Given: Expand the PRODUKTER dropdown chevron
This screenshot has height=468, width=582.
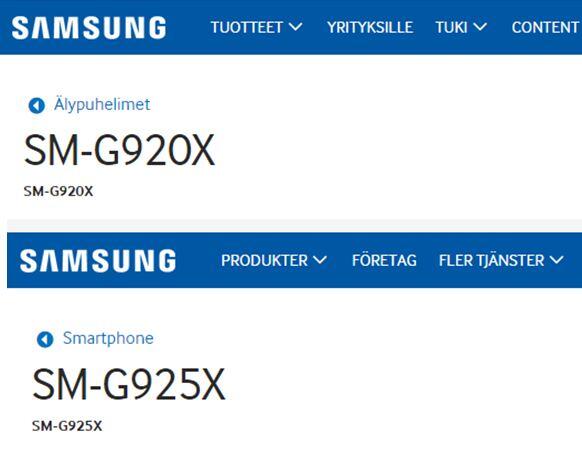Looking at the screenshot, I should pos(320,260).
